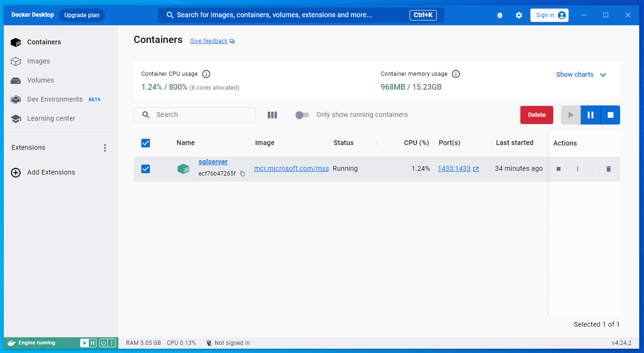This screenshot has height=353, width=644.
Task: Click the Engine running whale icon
Action: [x=11, y=343]
